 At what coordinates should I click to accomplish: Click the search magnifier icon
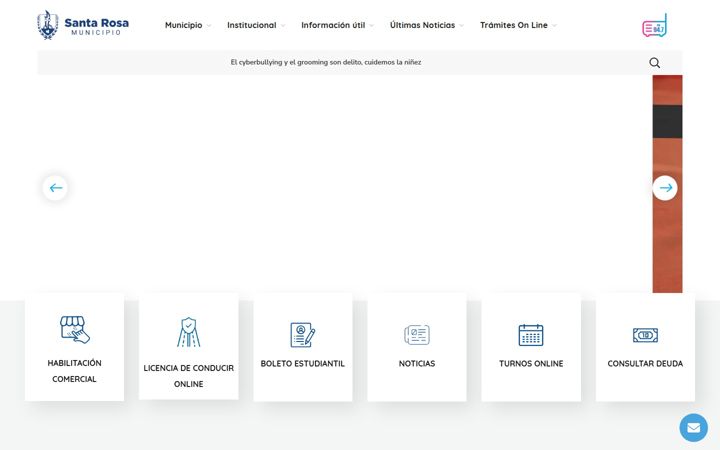(x=655, y=62)
